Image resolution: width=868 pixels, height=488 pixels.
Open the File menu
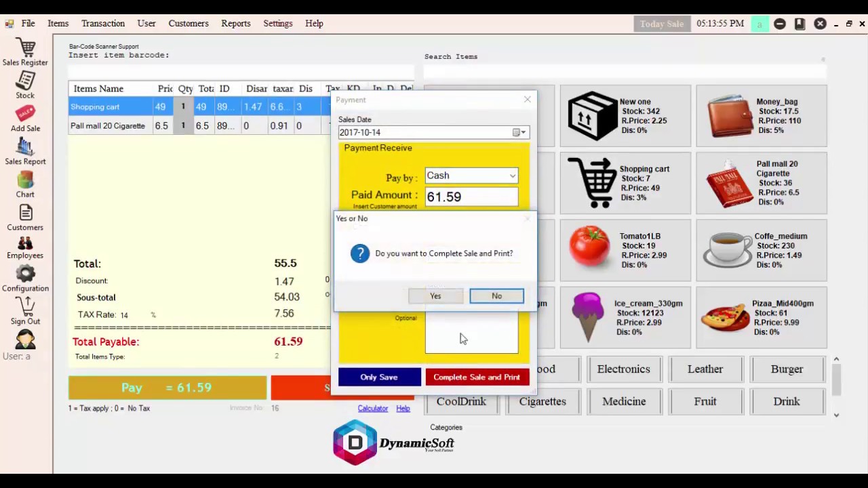tap(28, 24)
